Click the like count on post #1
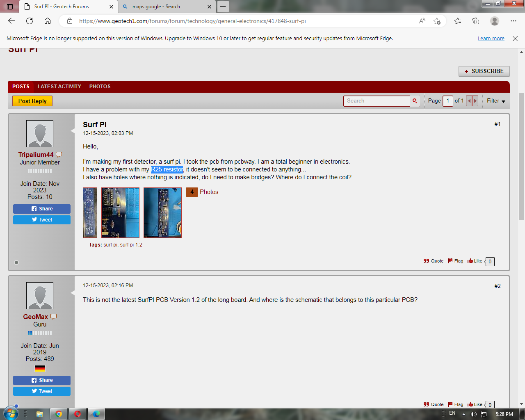 coord(490,261)
